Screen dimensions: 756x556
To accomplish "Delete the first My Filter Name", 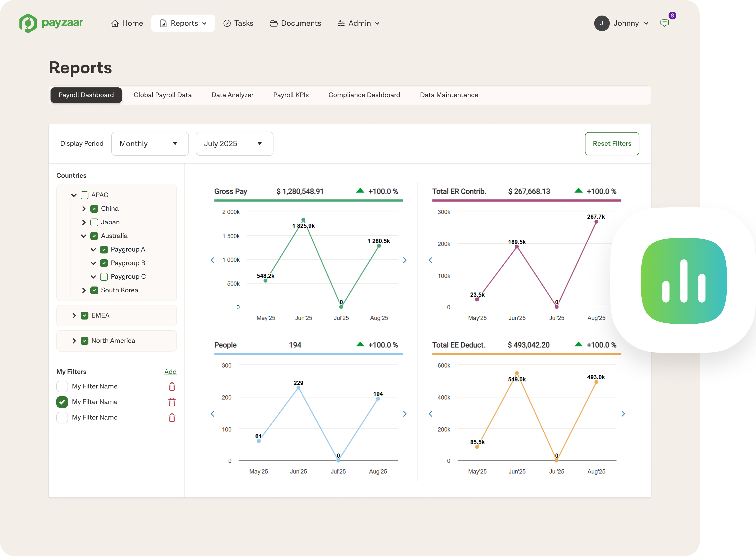I will (x=172, y=386).
